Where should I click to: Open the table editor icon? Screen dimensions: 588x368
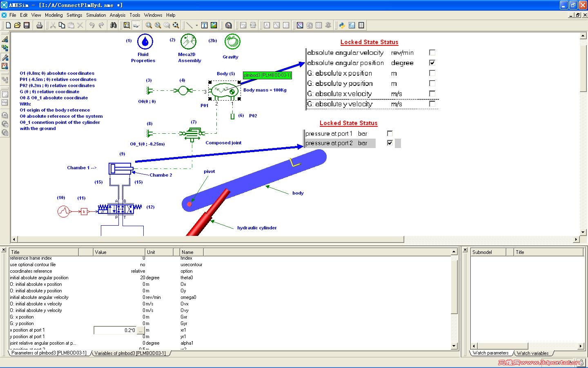coord(361,25)
